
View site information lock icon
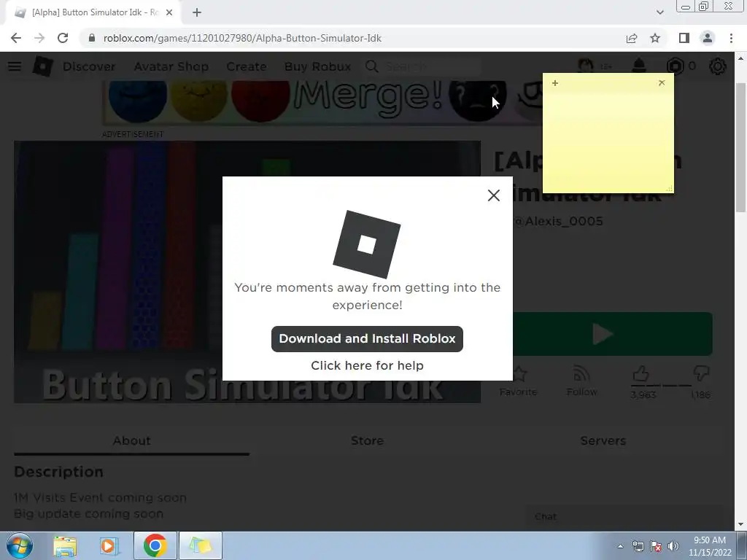coord(92,38)
